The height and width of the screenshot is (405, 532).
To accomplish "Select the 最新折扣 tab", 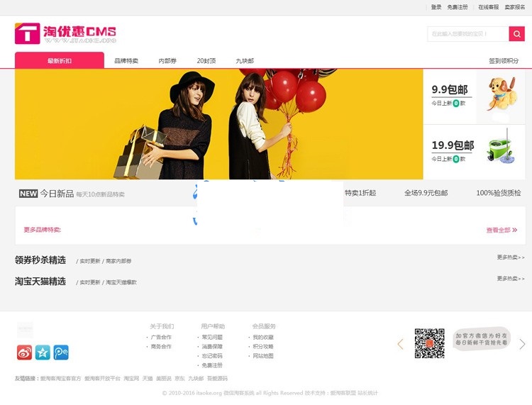I will (x=60, y=61).
